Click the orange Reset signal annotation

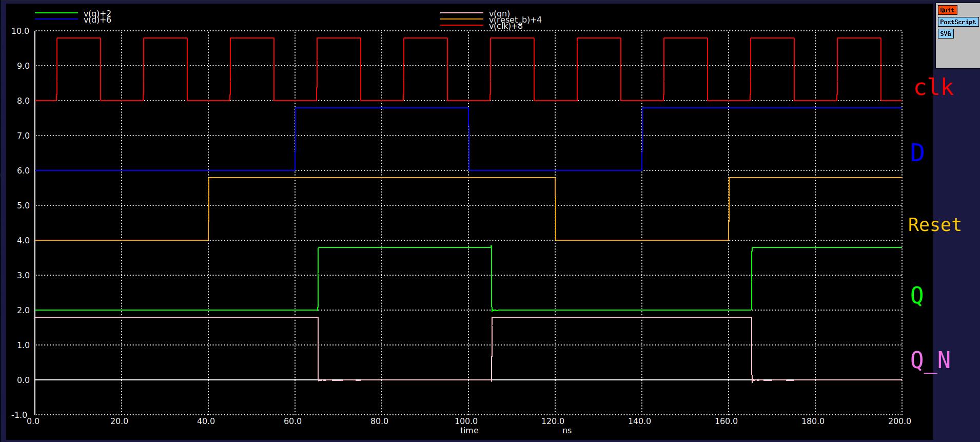point(934,225)
